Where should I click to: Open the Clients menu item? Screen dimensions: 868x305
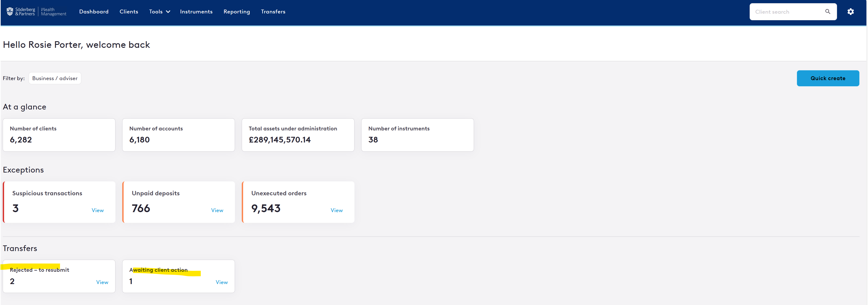[129, 12]
